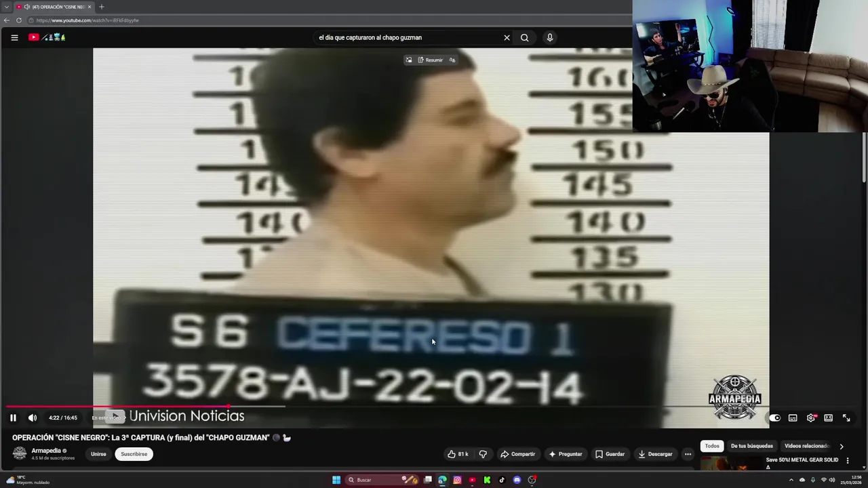
Task: Click the Resumir button over the video
Action: [430, 60]
